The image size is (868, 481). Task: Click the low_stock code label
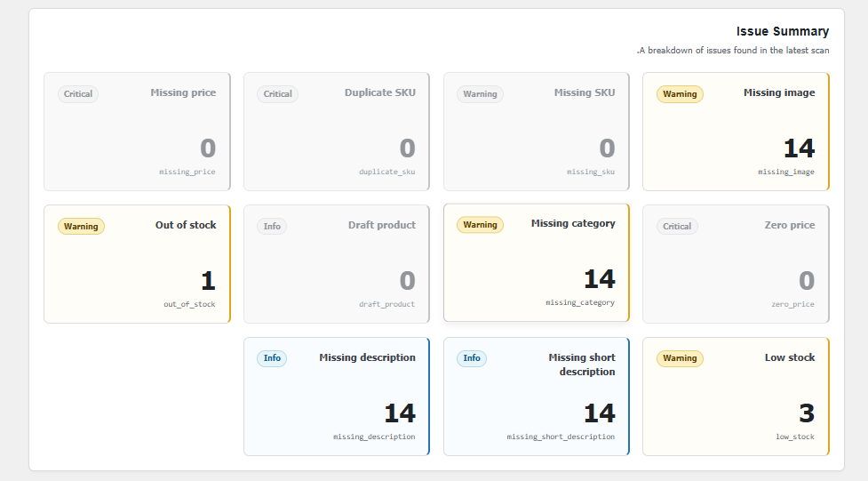tap(795, 437)
